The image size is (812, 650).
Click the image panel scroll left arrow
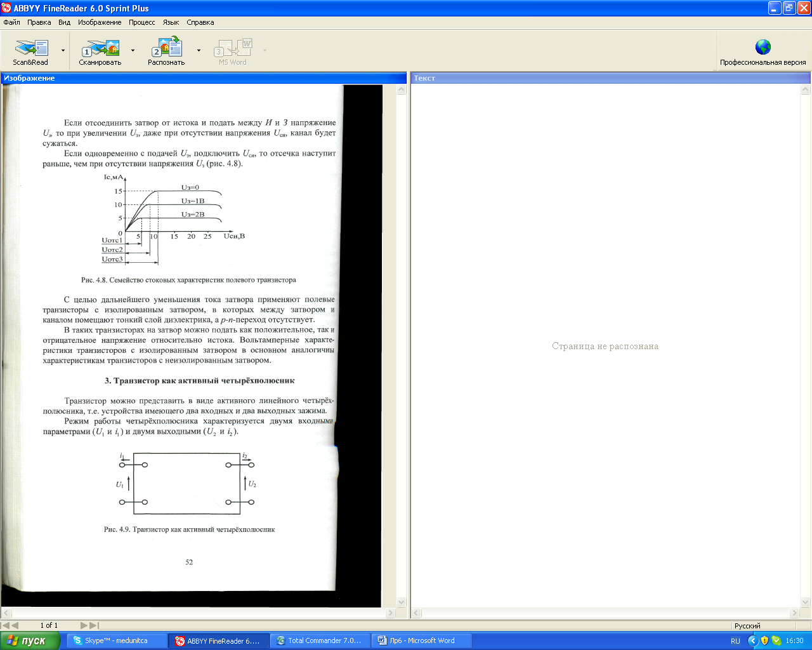[6, 613]
